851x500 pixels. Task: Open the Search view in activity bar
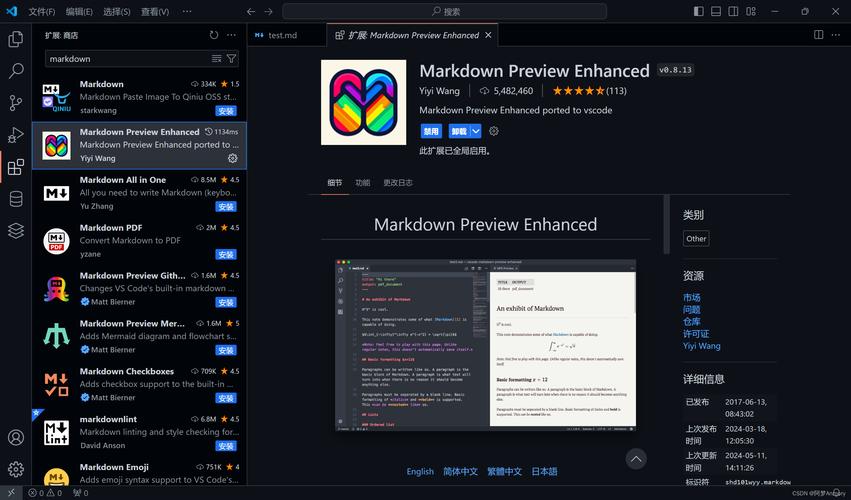point(16,71)
